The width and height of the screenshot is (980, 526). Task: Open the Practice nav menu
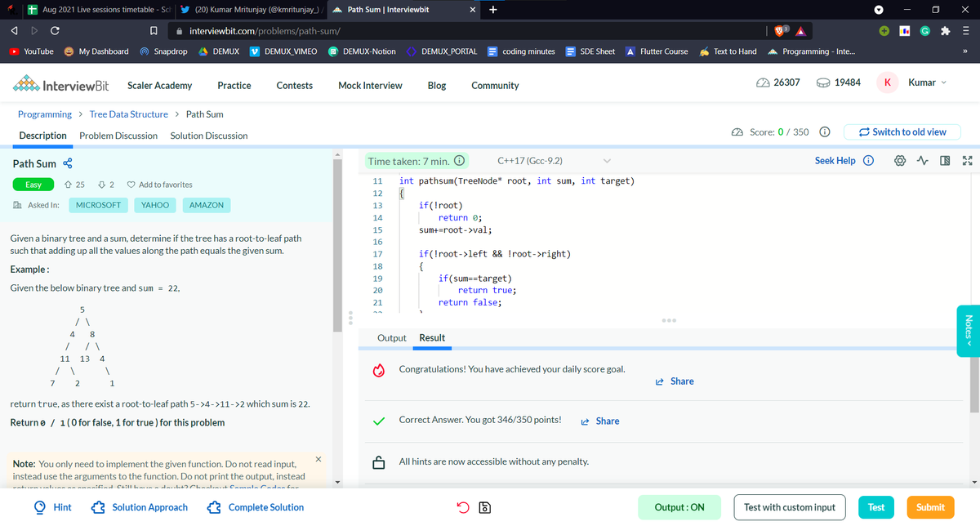tap(234, 86)
